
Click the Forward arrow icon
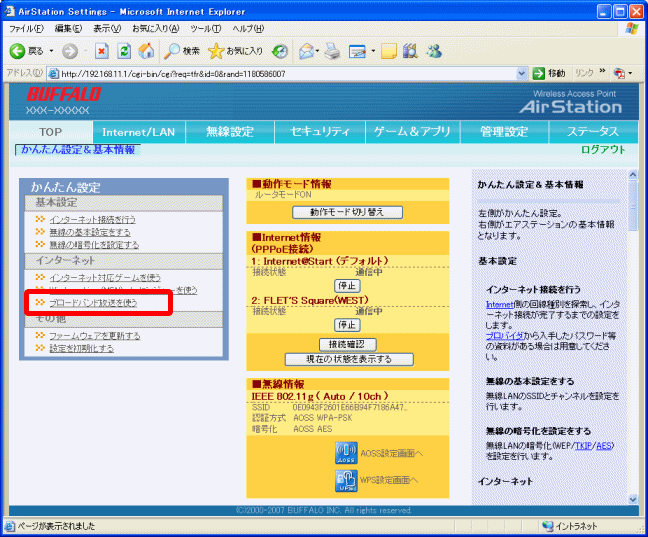pos(70,51)
